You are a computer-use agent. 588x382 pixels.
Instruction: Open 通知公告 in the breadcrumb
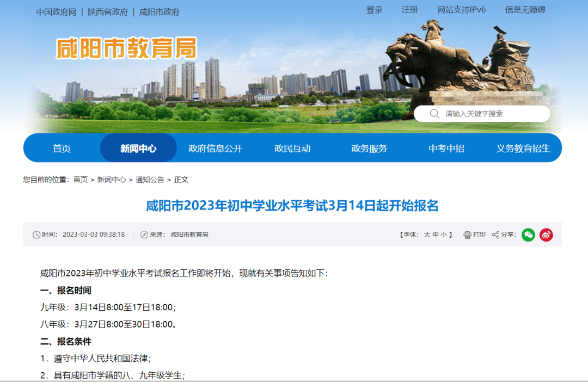click(150, 180)
